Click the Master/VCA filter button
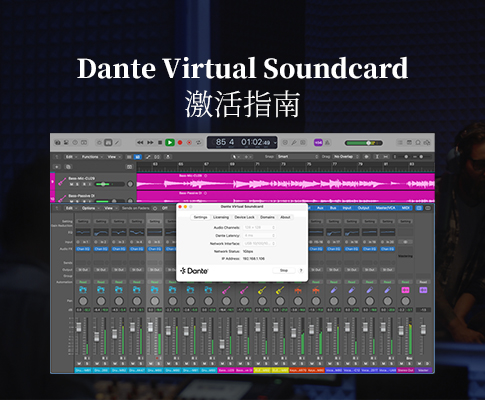 point(386,208)
